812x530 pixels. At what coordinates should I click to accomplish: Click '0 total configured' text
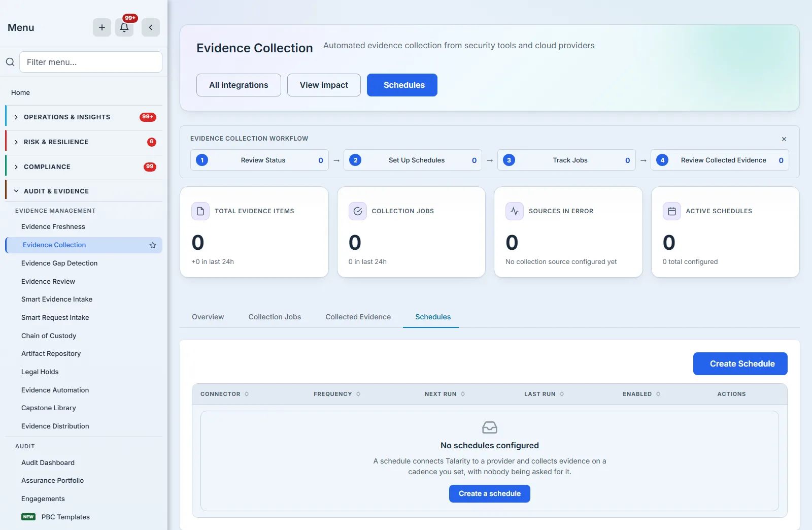pyautogui.click(x=690, y=262)
